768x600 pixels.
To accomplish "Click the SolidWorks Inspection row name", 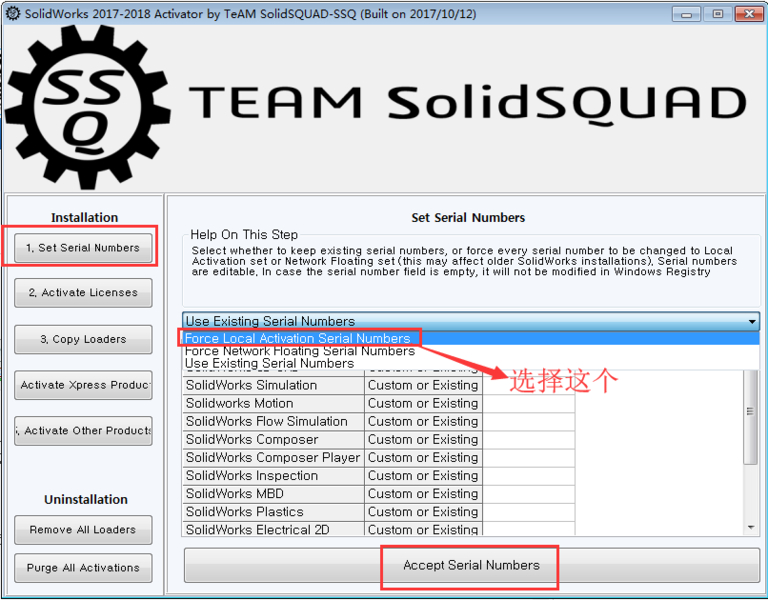I will pos(273,476).
